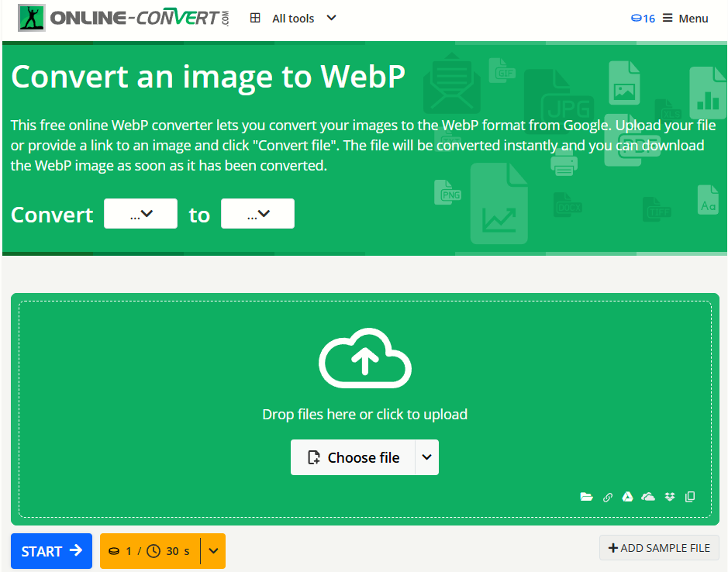Select the upload-by-URL link icon
728x572 pixels.
click(608, 497)
